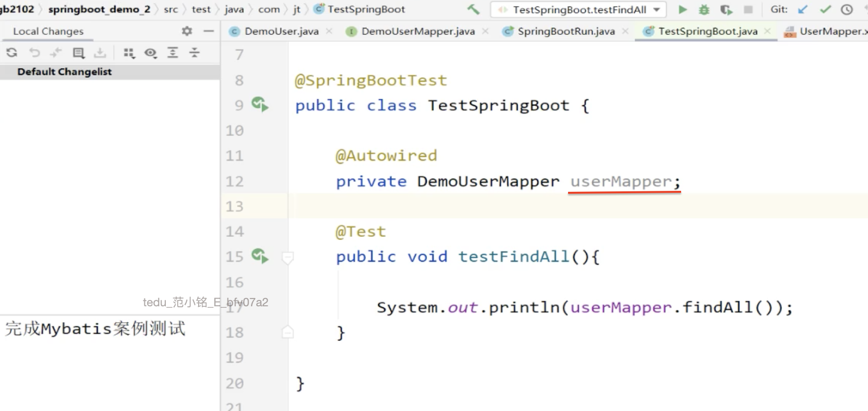This screenshot has height=411, width=868.
Task: Open the run configuration dropdown TestSpringBoot.testFindAll
Action: coord(579,9)
